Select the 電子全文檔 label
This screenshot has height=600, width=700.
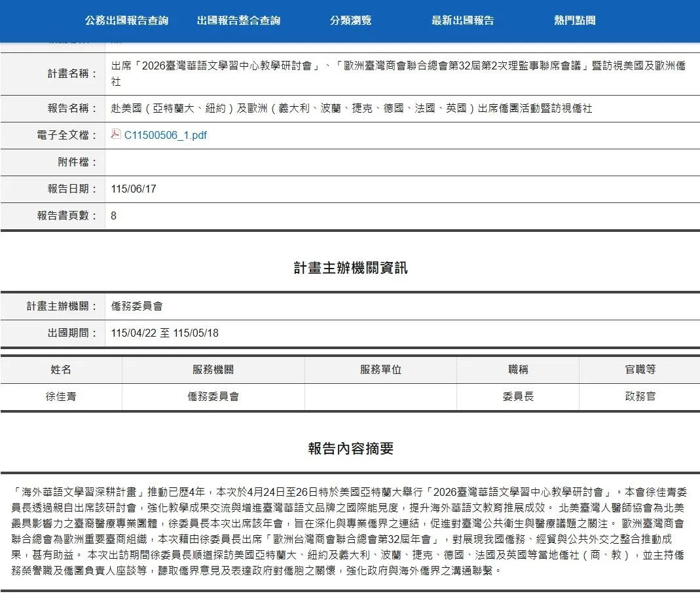tap(67, 136)
